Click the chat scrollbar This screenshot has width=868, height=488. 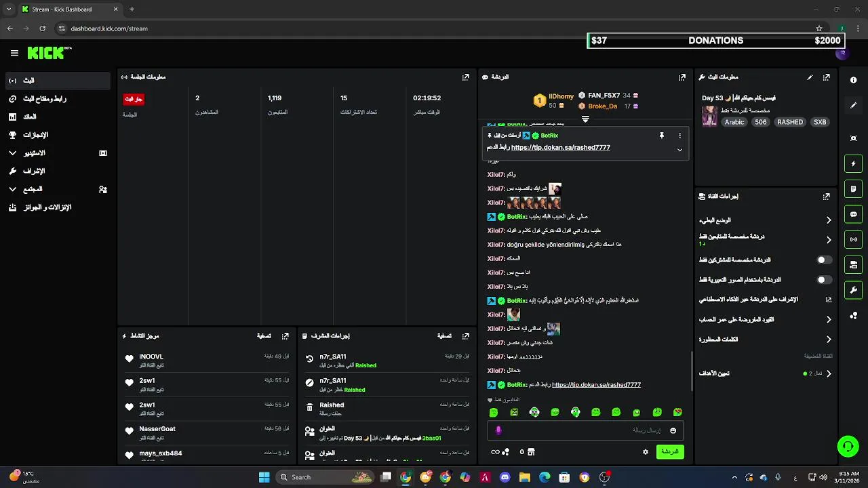(692, 370)
